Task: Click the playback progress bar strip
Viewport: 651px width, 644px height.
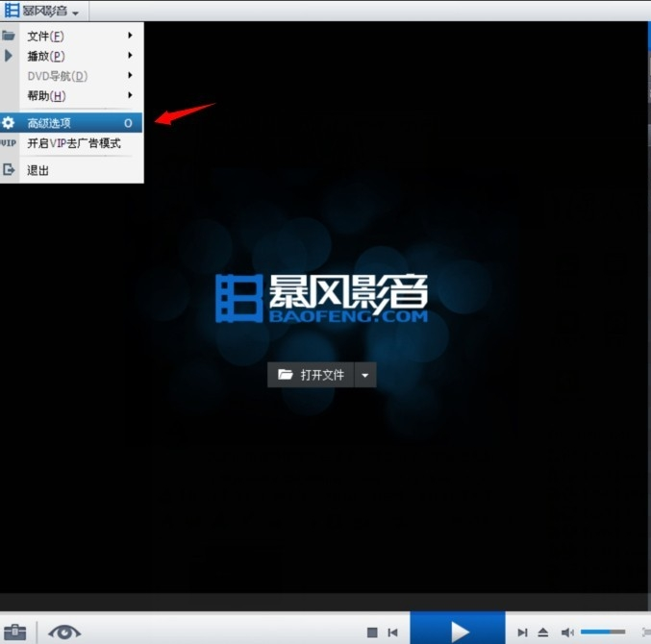Action: (x=325, y=602)
